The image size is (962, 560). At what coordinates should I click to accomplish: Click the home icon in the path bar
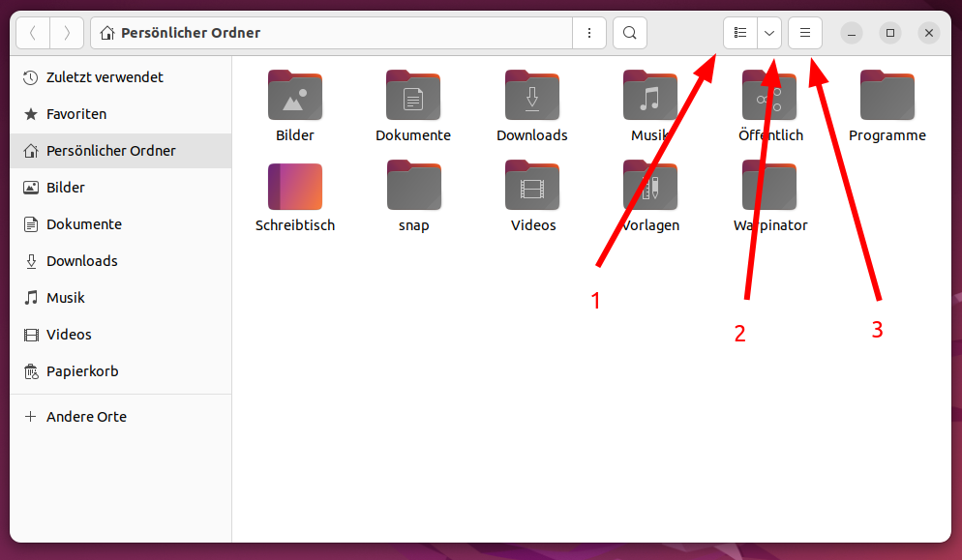click(x=107, y=33)
